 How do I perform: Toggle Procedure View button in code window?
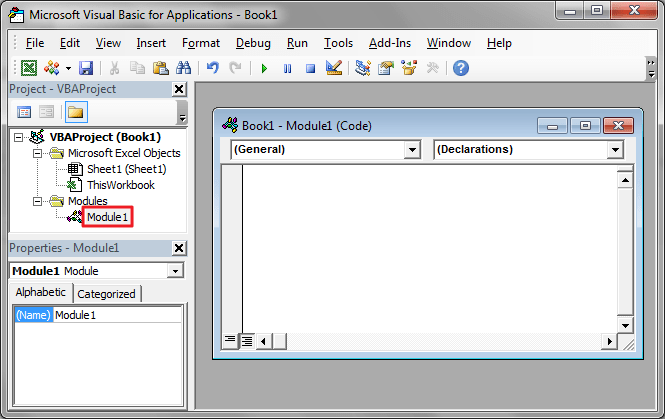(230, 341)
